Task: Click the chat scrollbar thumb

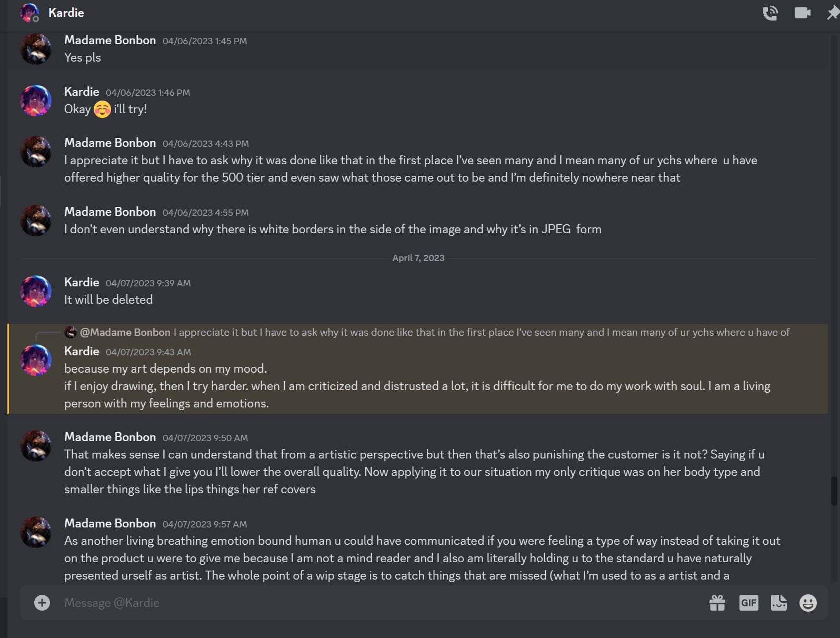Action: point(834,491)
